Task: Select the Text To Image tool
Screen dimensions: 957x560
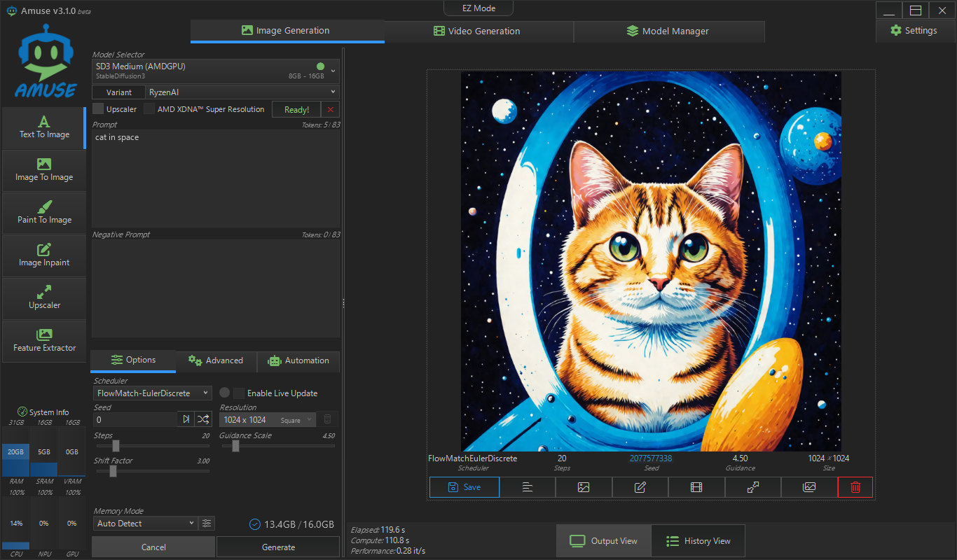Action: (44, 128)
